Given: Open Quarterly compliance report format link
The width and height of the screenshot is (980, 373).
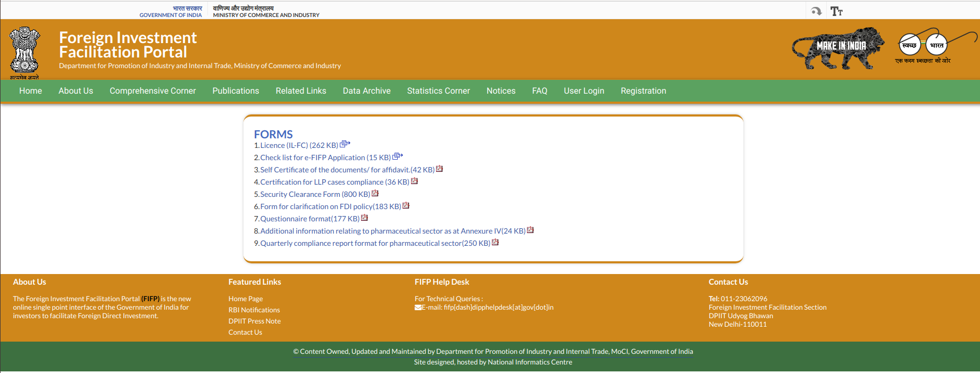Looking at the screenshot, I should [x=375, y=243].
